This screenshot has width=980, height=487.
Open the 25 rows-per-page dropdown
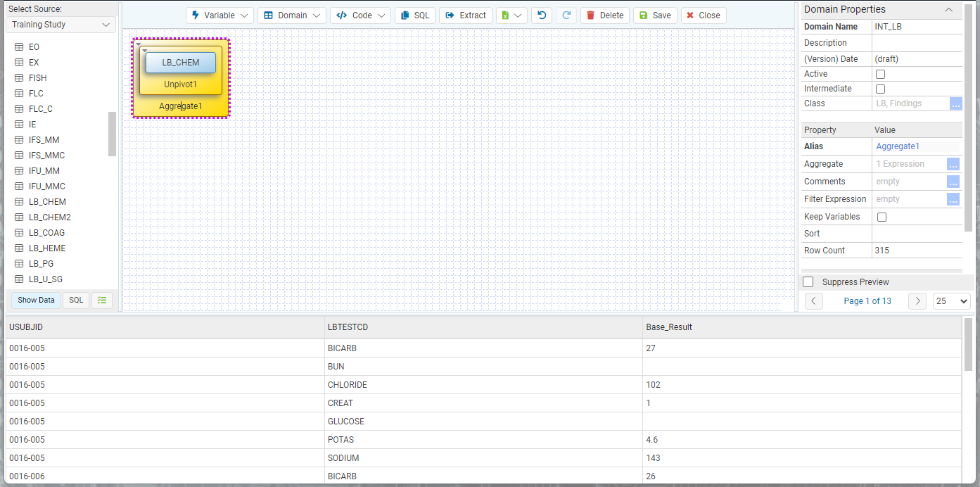coord(951,301)
